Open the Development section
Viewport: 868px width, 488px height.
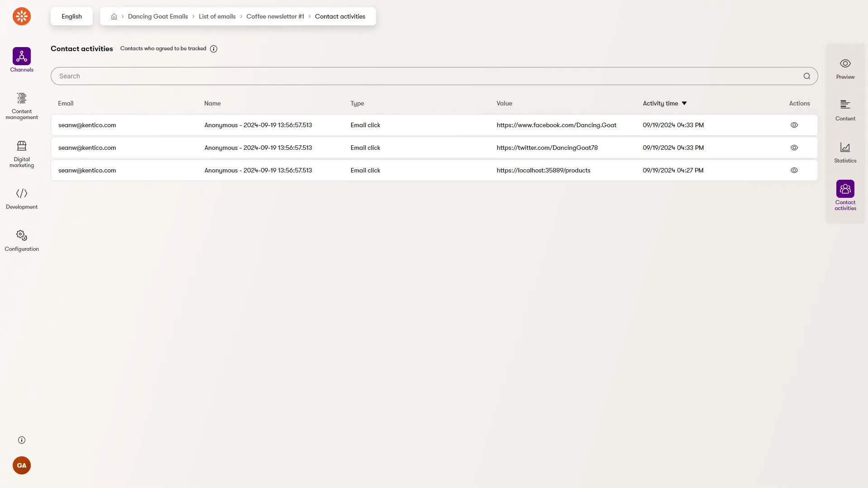pos(22,199)
